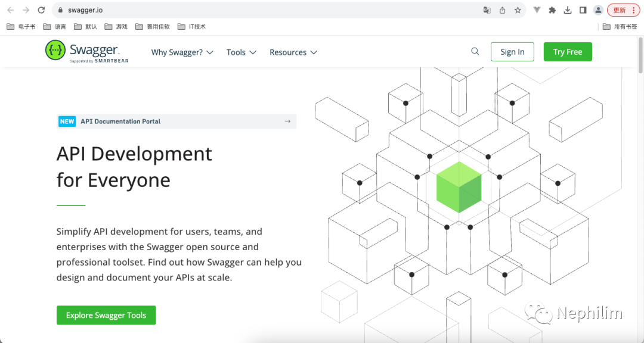Open the V-shaped extension icon
Image resolution: width=644 pixels, height=343 pixels.
[537, 10]
